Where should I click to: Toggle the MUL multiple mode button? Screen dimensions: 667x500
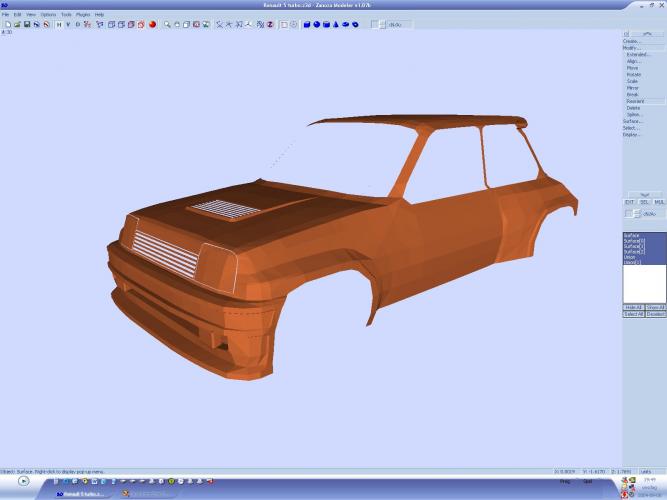(658, 202)
